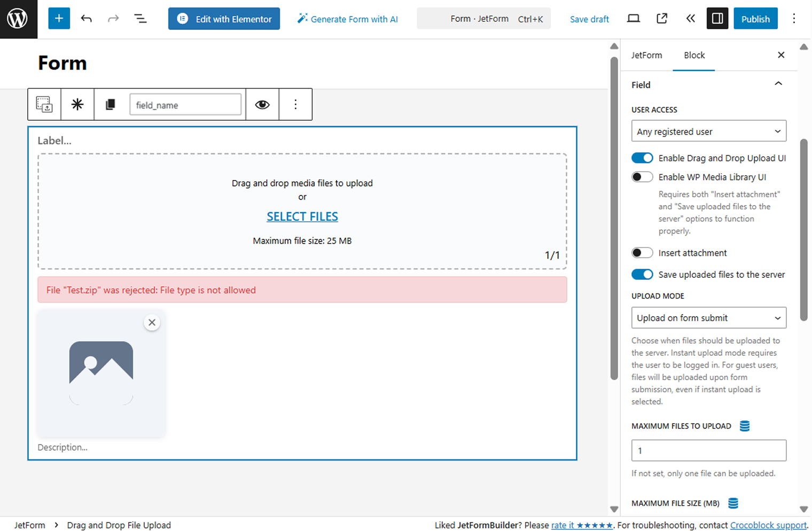This screenshot has width=812, height=531.
Task: Click Edit with Elementor button
Action: (224, 19)
